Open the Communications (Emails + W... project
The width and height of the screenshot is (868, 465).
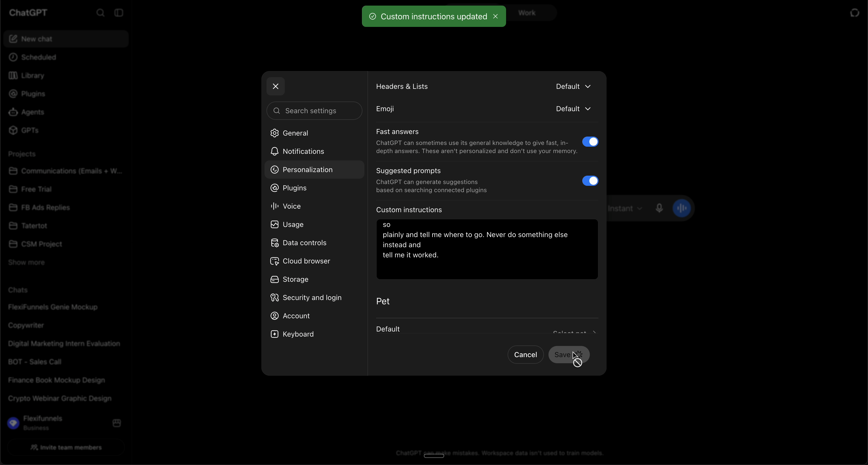tap(66, 171)
